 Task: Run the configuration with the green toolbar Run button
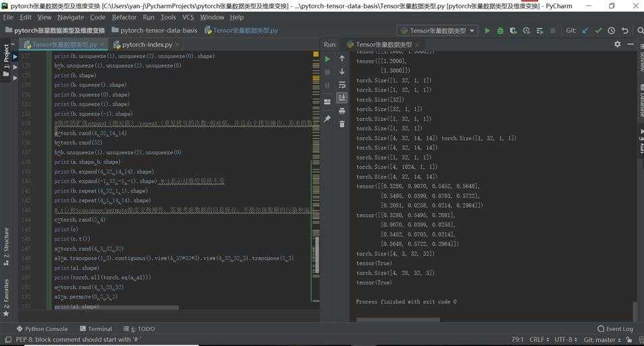(x=487, y=30)
